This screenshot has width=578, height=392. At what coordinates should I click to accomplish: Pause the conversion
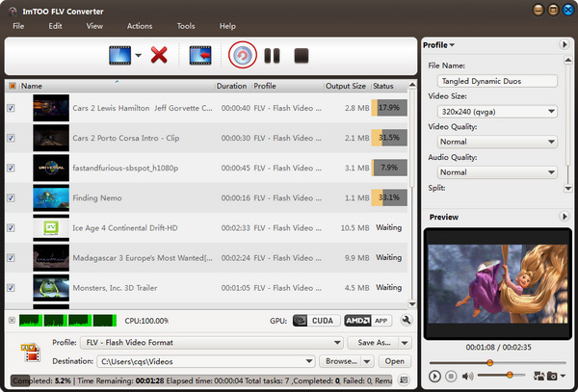point(272,56)
